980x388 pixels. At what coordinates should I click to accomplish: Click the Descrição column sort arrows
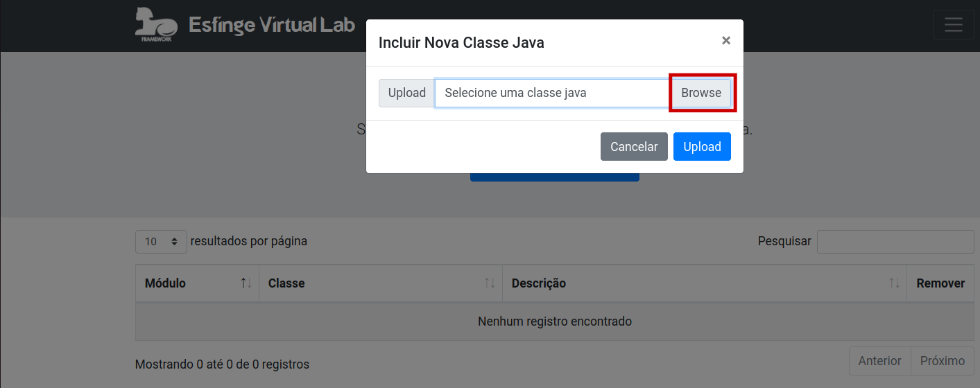tap(895, 283)
